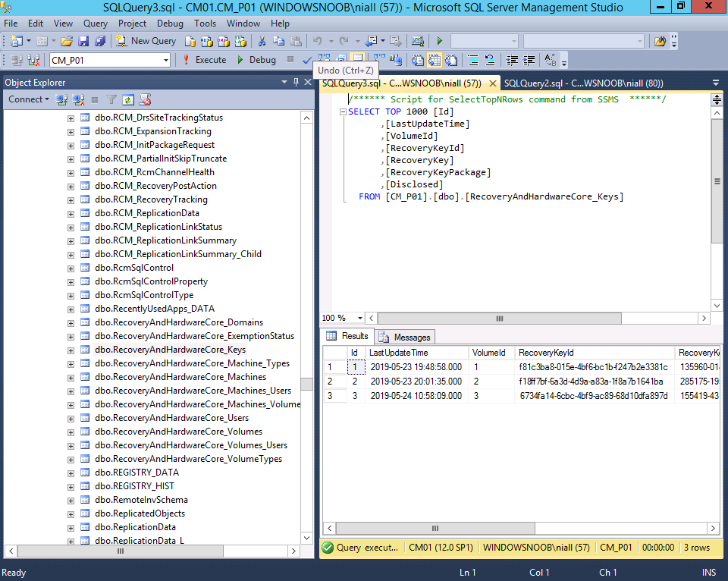Click the Execute query button
728x581 pixels.
coord(204,60)
